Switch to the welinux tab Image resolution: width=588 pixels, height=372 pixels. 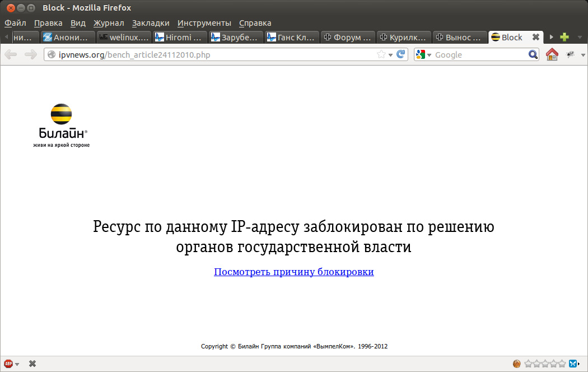124,38
